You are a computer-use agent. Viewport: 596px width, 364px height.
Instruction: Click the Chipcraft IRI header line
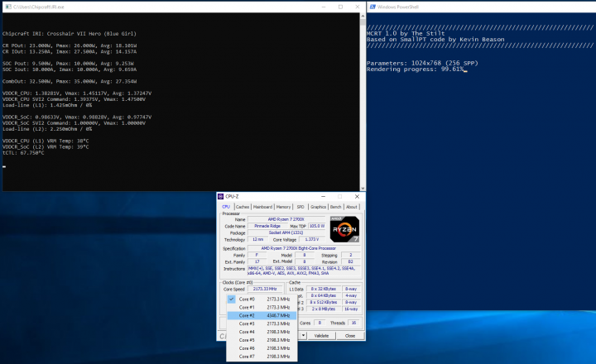pyautogui.click(x=70, y=33)
